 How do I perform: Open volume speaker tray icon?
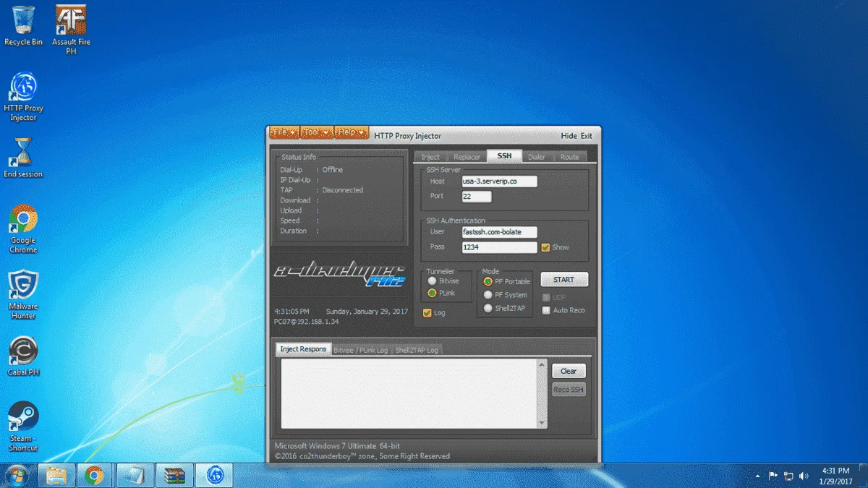pos(804,476)
